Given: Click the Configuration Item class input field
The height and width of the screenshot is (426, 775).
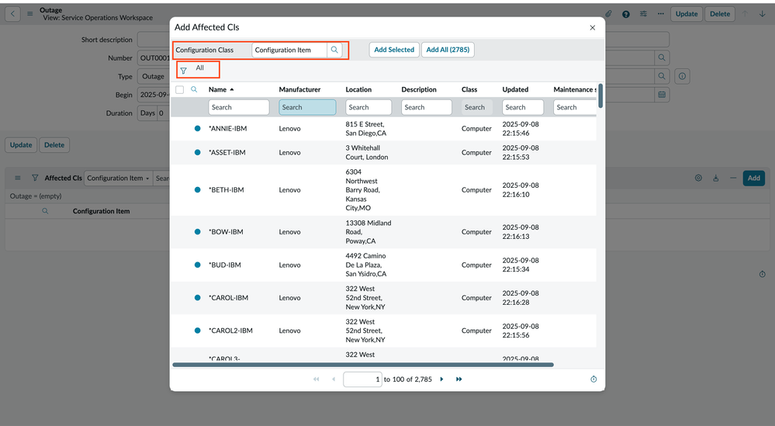Looking at the screenshot, I should pyautogui.click(x=290, y=50).
